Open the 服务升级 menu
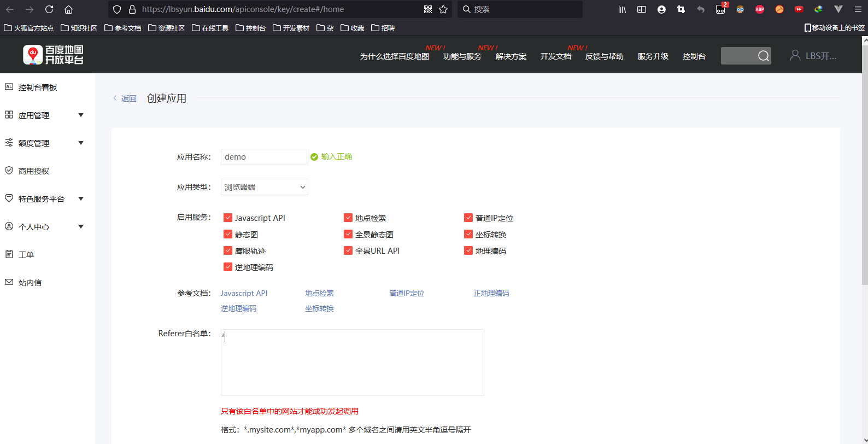The width and height of the screenshot is (868, 444). click(653, 56)
